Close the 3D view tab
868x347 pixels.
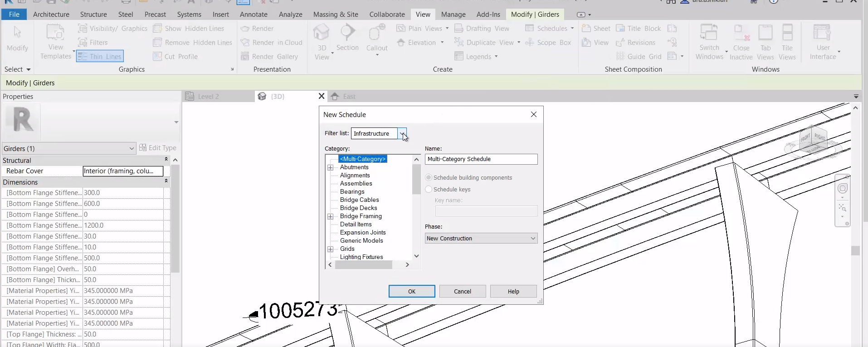pyautogui.click(x=322, y=96)
